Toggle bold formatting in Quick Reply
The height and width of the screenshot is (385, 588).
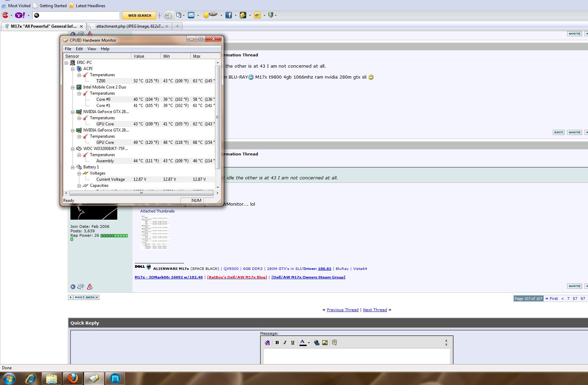pyautogui.click(x=277, y=343)
